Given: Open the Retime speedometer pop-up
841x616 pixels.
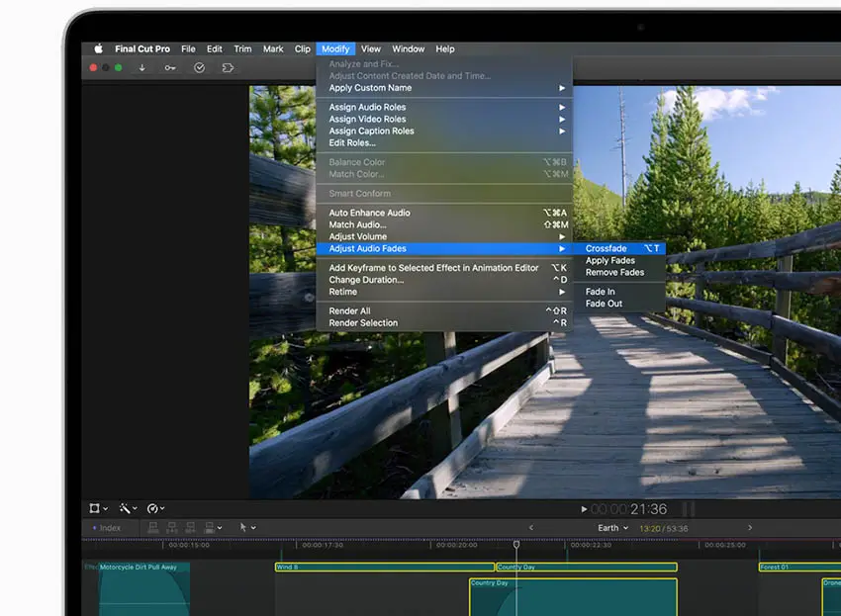Looking at the screenshot, I should click(155, 508).
